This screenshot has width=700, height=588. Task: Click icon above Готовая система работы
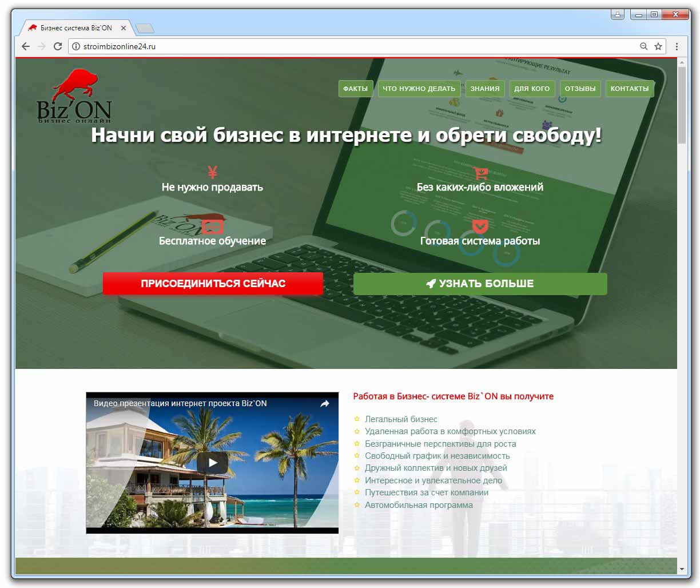click(x=480, y=227)
